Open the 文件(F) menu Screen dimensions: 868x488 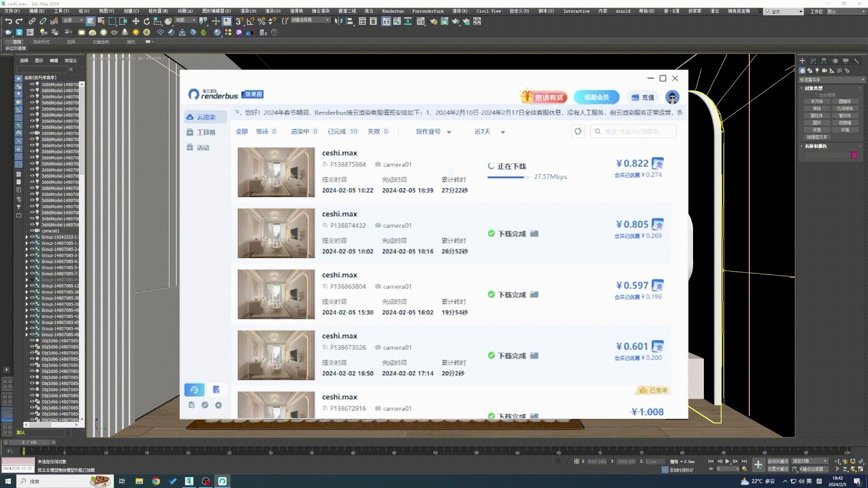coord(12,11)
